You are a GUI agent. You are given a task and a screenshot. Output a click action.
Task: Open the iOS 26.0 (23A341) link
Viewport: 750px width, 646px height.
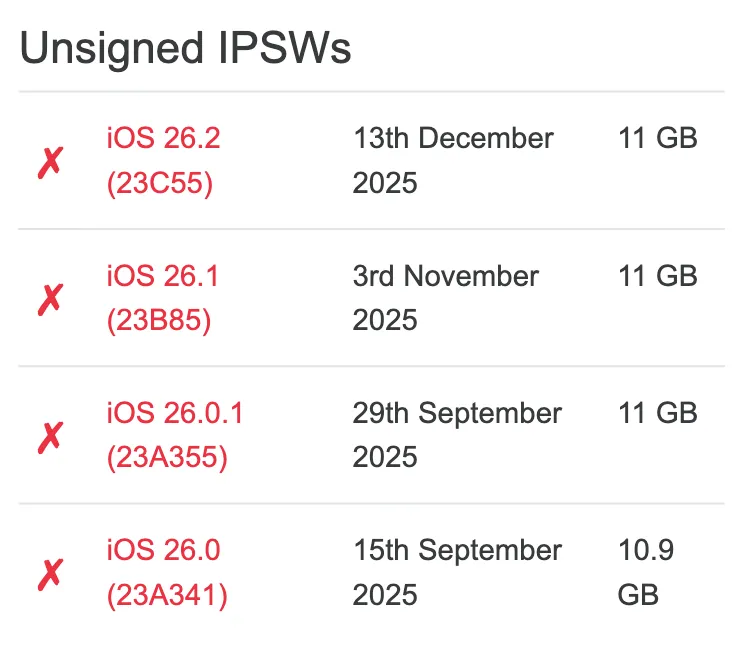click(x=163, y=550)
